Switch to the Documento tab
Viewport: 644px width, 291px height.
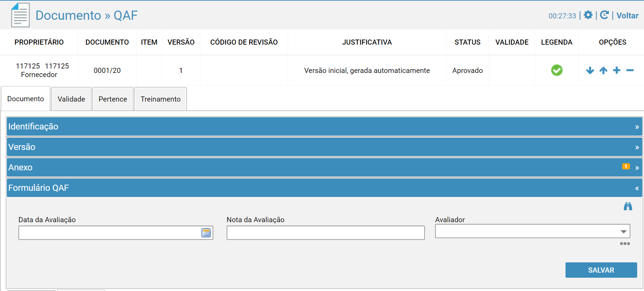pyautogui.click(x=26, y=99)
